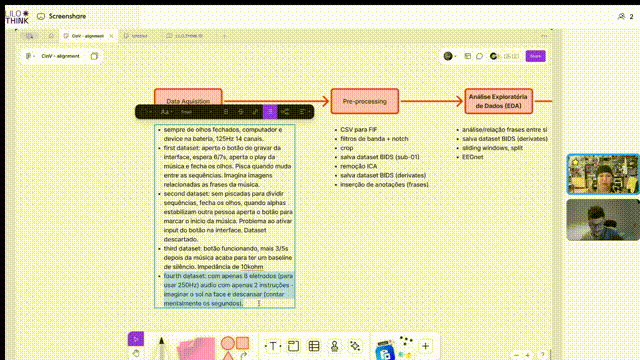Click the plus more-tools button
This screenshot has width=640, height=360.
click(425, 346)
